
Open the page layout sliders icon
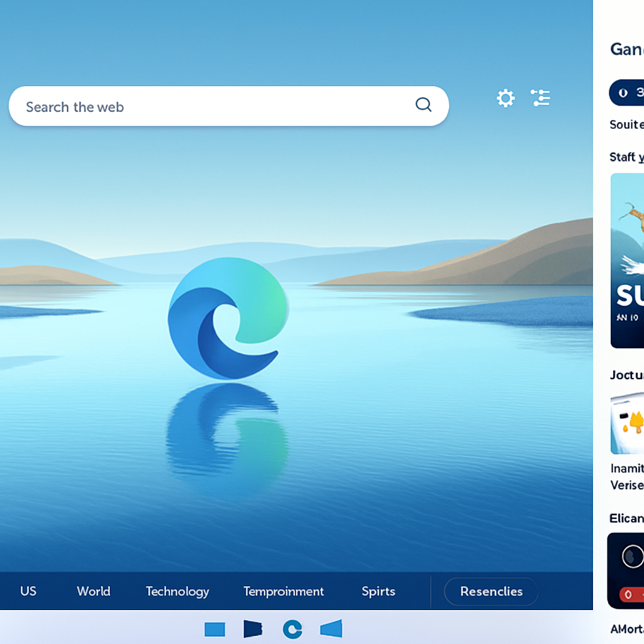tap(540, 98)
